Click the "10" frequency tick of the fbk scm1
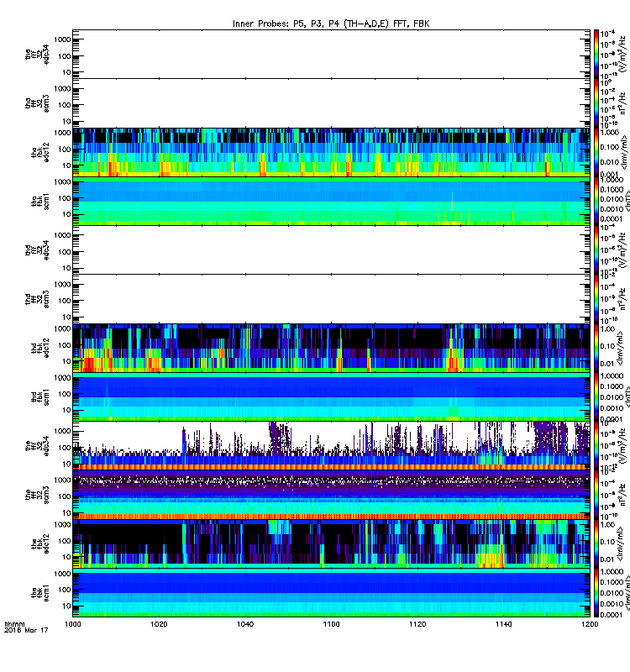This screenshot has height=672, width=630. pyautogui.click(x=67, y=606)
